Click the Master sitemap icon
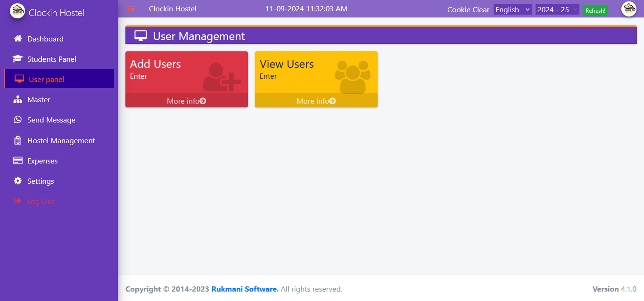The height and width of the screenshot is (301, 644). (x=18, y=99)
